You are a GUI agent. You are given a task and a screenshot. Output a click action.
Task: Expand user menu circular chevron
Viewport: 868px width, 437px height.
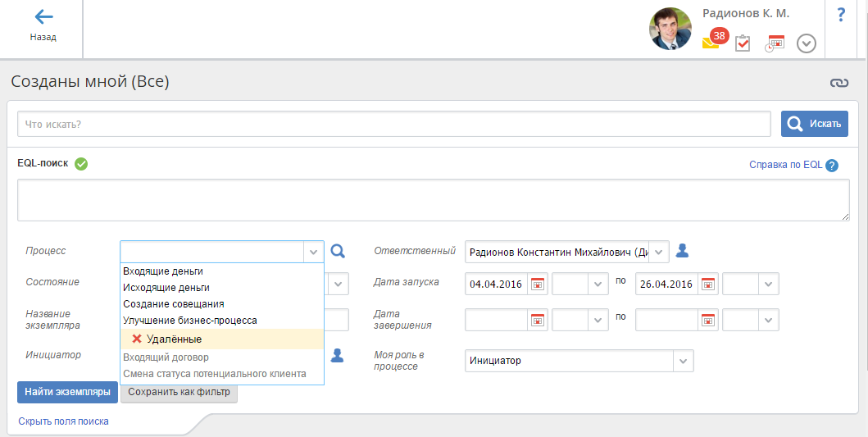point(807,43)
